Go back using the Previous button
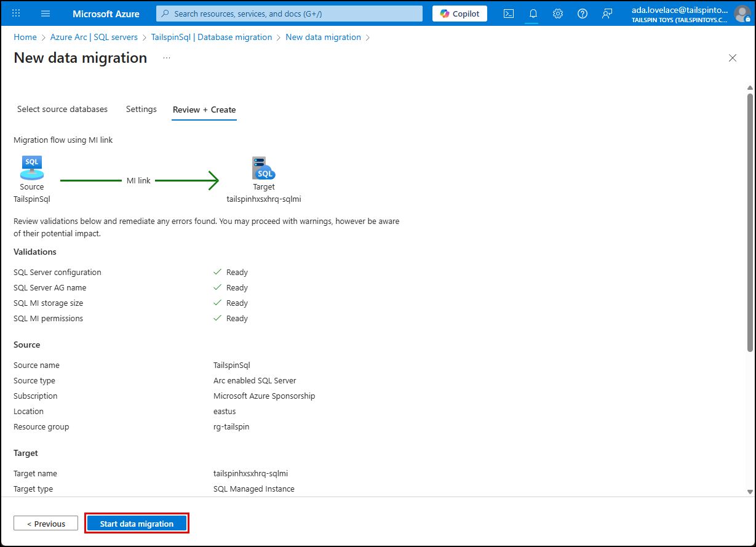 (x=46, y=523)
